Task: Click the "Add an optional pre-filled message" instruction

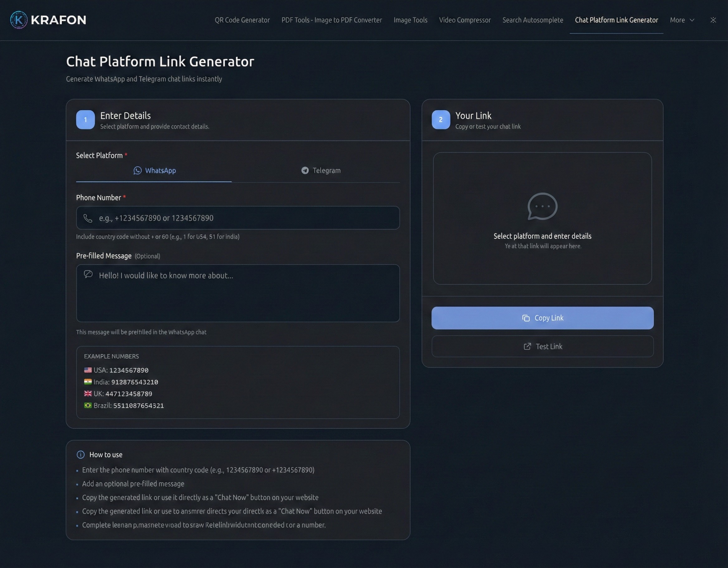Action: click(133, 484)
